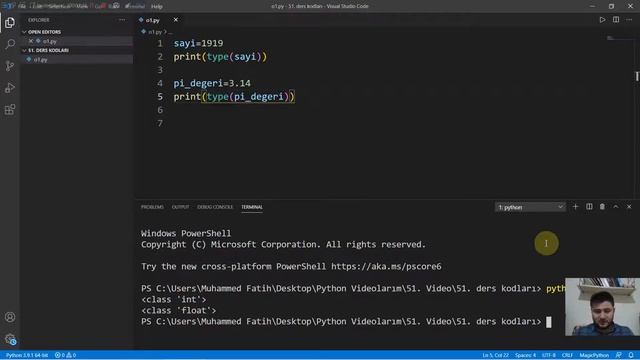
Task: Split the editor to the right
Action: point(616,20)
